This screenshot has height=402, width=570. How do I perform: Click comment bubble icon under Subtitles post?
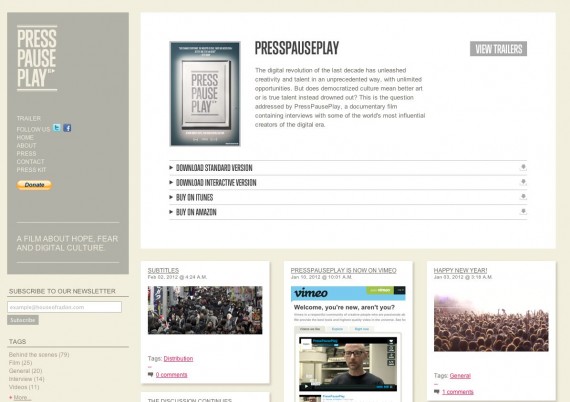point(150,374)
